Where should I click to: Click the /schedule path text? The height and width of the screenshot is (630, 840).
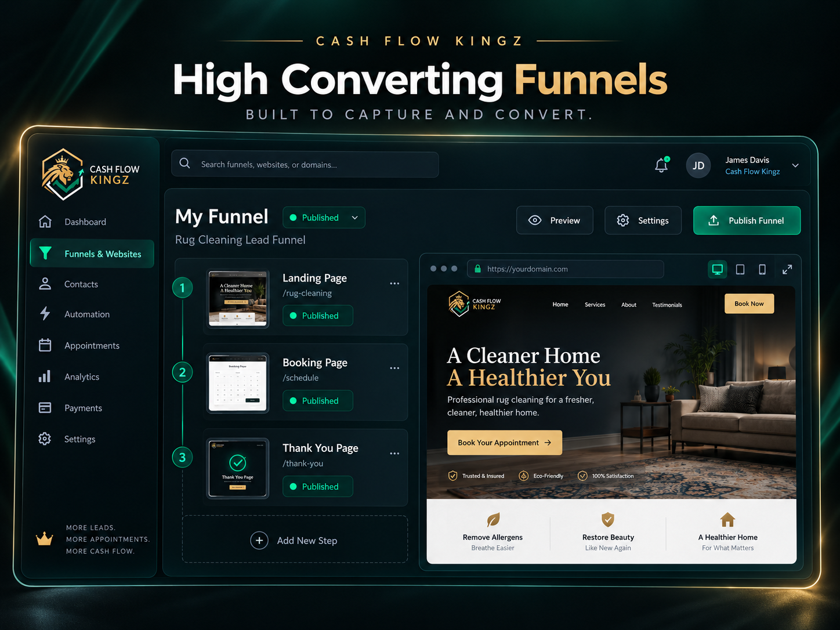point(300,378)
